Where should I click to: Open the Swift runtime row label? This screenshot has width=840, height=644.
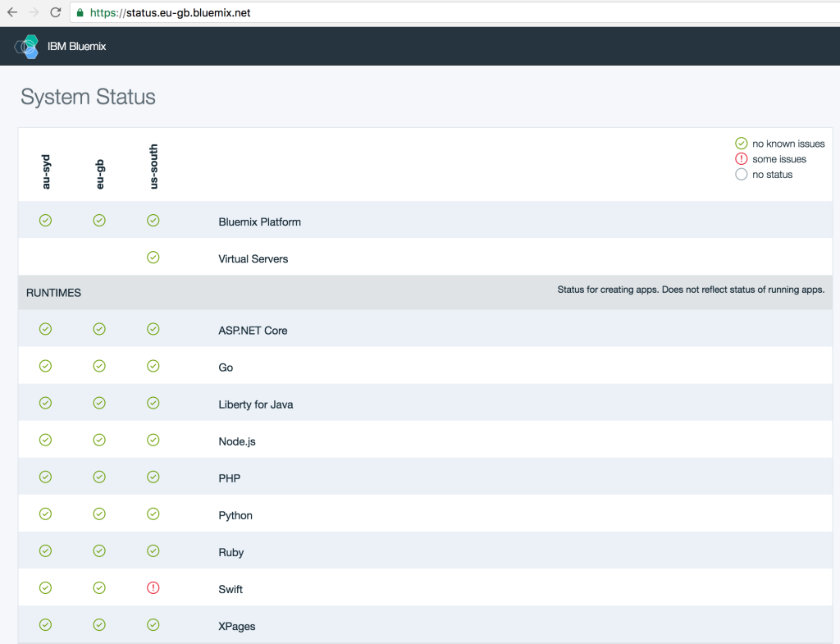click(231, 589)
